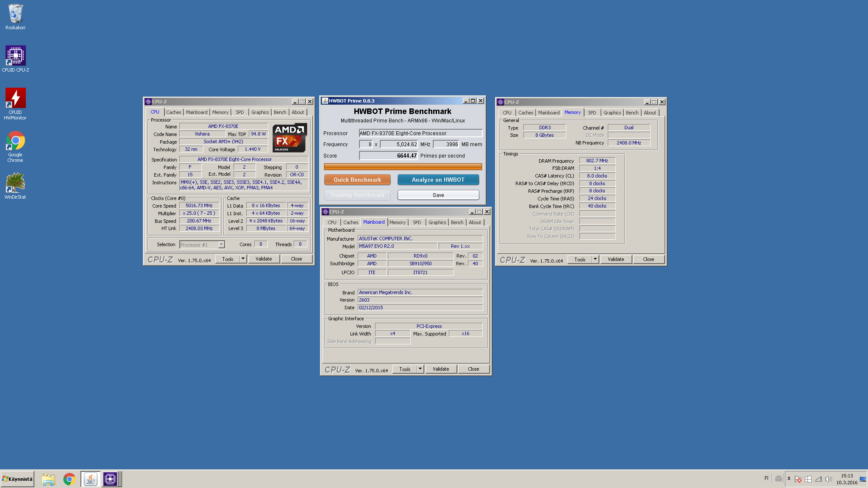This screenshot has width=868, height=488.
Task: Click the DRAM Frequency value 802.7 MHz
Action: pyautogui.click(x=597, y=161)
